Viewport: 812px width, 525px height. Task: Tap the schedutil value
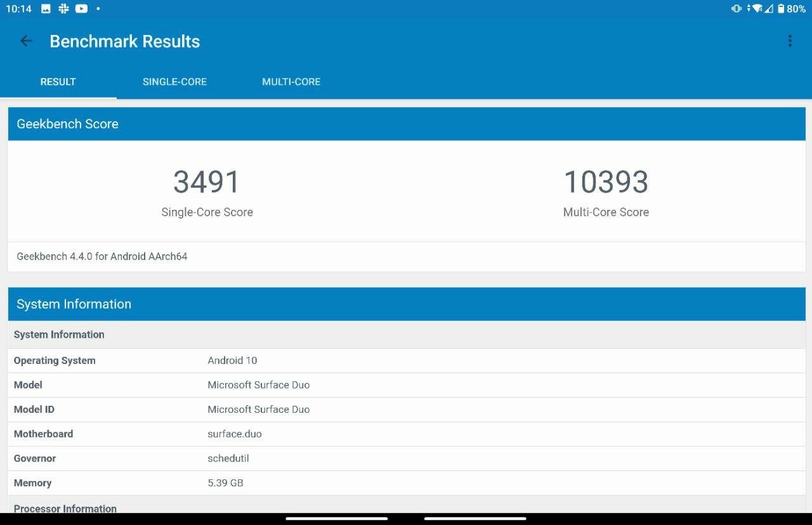228,458
